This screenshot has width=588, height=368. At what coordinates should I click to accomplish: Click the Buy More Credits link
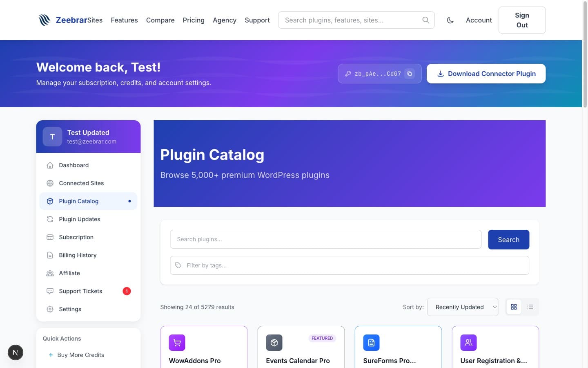80,355
